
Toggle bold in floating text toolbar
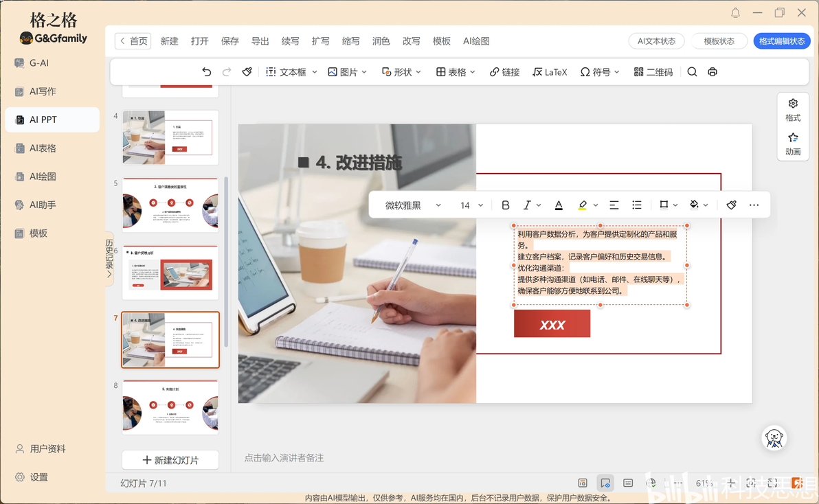tap(506, 205)
